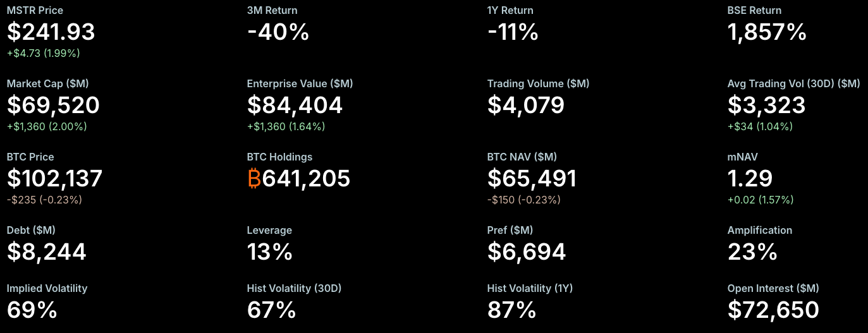Viewport: 868px width, 333px height.
Task: Select the Avg Trading Vol value $3,323
Action: tap(766, 105)
